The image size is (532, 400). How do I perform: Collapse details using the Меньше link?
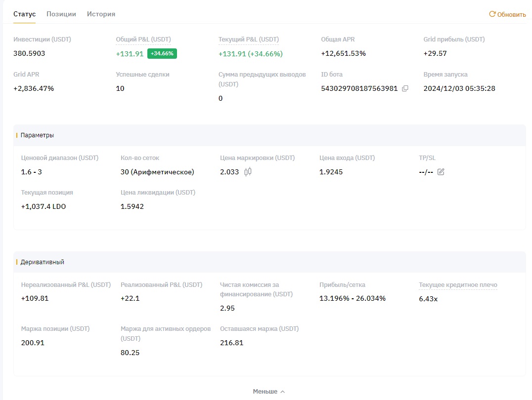(265, 391)
